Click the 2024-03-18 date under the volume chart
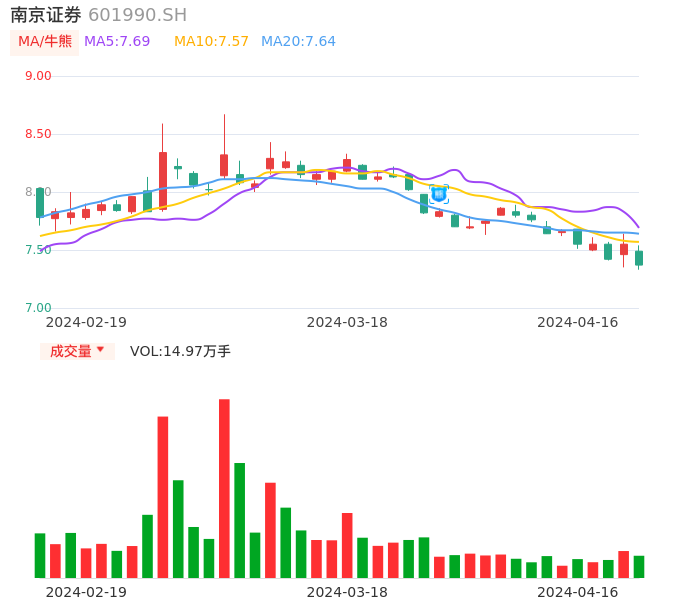Screen dimensions: 686x606 347,592
